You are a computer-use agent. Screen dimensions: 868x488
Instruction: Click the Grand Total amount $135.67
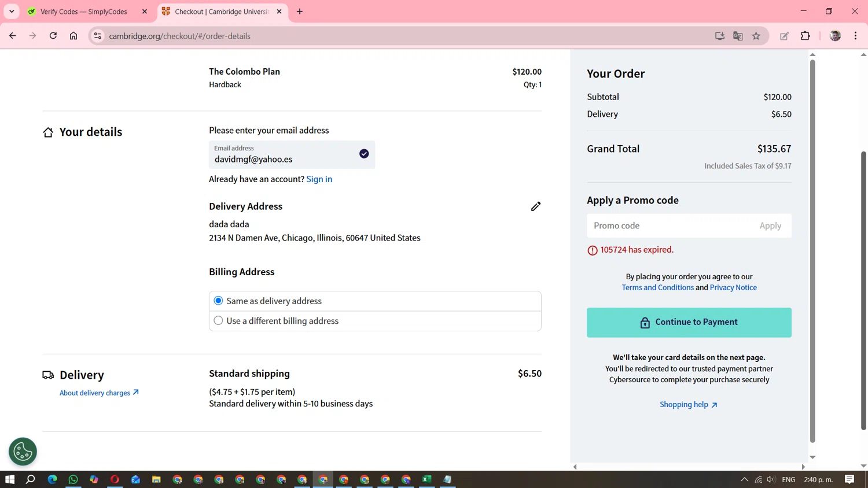point(774,149)
